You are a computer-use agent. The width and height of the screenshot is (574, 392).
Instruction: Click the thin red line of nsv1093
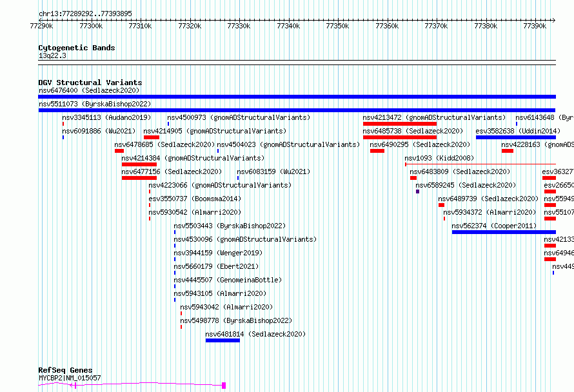480,164
